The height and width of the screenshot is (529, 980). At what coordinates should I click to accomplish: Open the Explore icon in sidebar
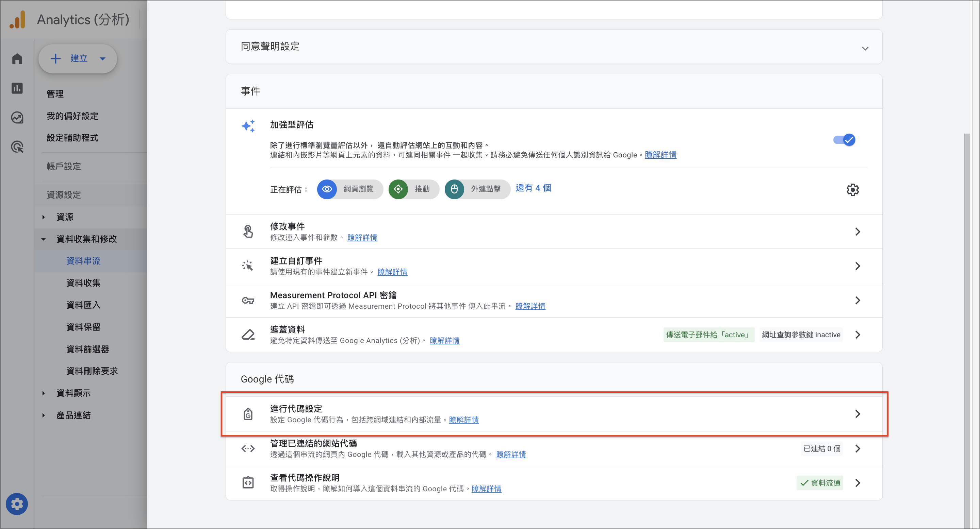[x=17, y=117]
